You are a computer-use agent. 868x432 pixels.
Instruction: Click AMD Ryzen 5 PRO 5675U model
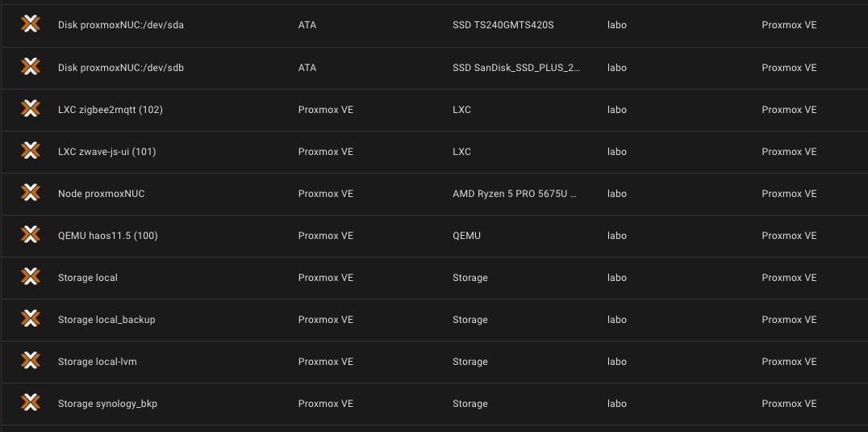coord(515,194)
